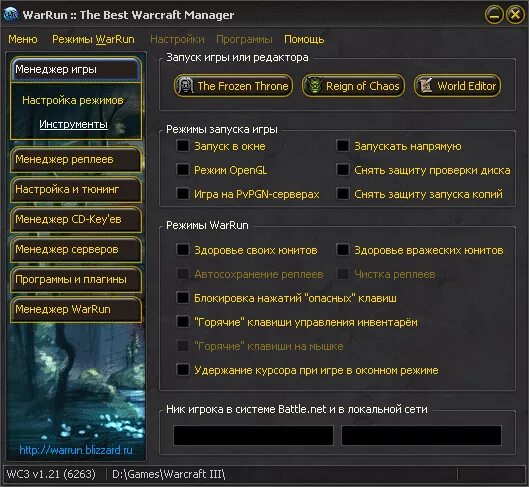Open Настройка режимов sub-item
529x487 pixels.
point(73,100)
